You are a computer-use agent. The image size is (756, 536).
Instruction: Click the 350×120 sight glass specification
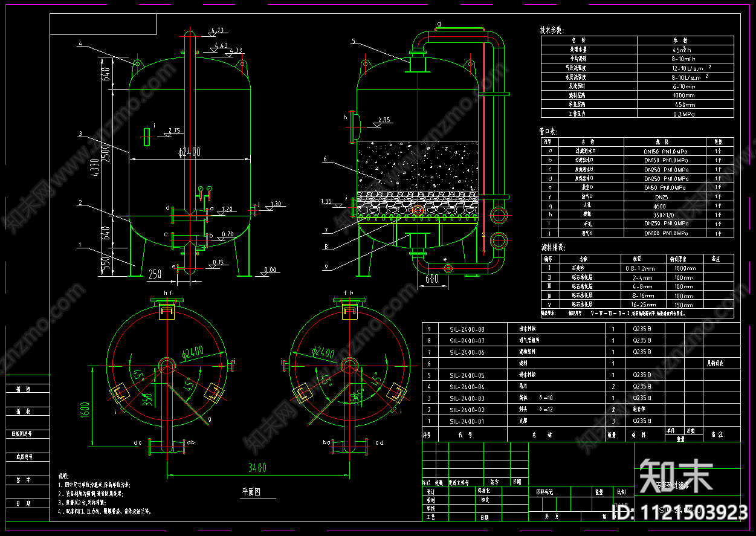pos(664,215)
